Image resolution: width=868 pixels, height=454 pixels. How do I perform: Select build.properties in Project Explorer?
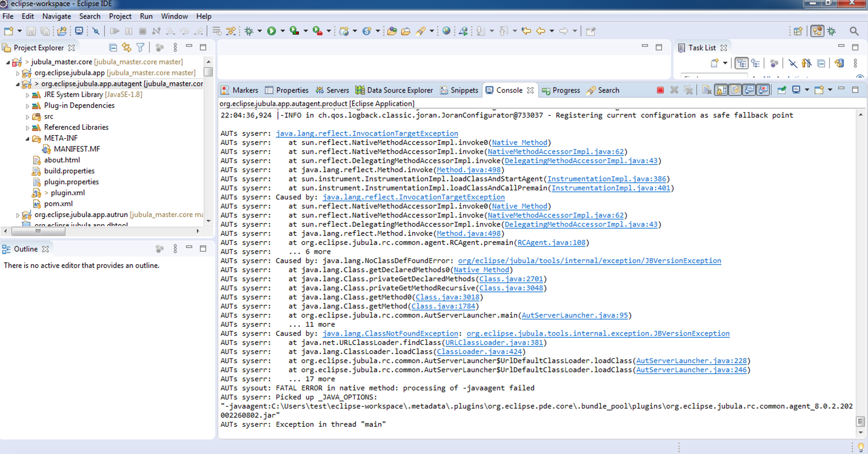click(x=69, y=171)
